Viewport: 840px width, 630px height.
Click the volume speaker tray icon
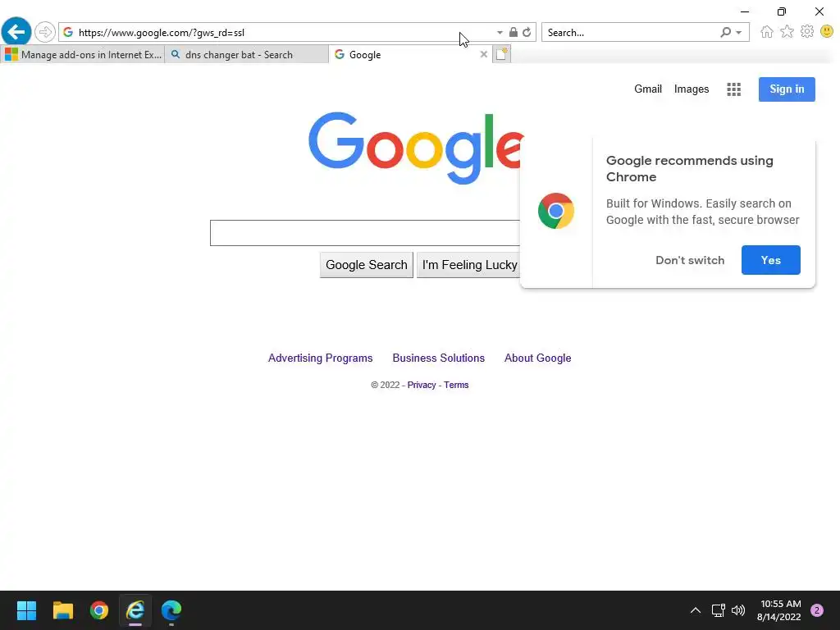(738, 610)
